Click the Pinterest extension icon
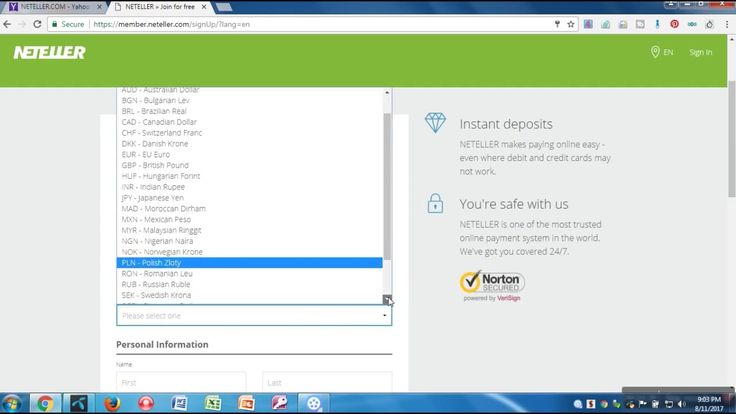This screenshot has width=736, height=414. click(675, 24)
